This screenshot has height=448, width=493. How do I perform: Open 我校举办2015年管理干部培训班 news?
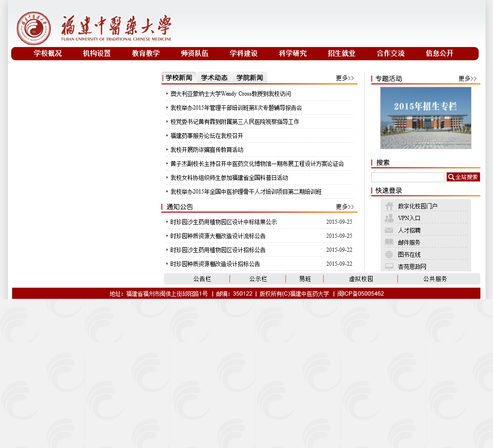click(236, 108)
